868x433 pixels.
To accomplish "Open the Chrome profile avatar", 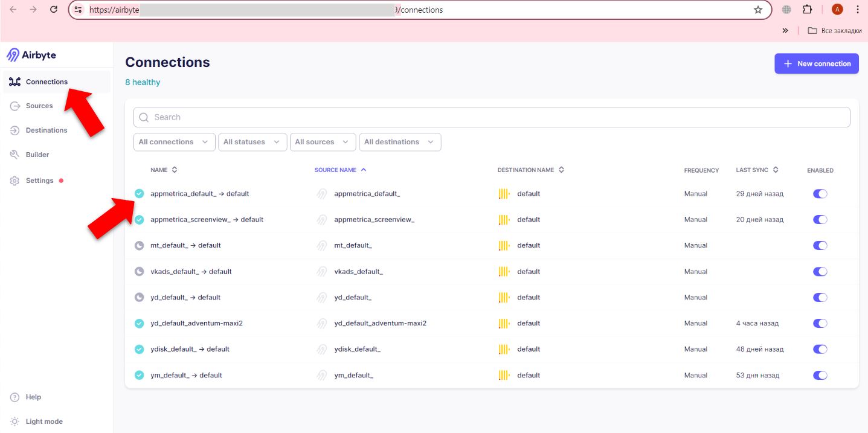I will (837, 10).
